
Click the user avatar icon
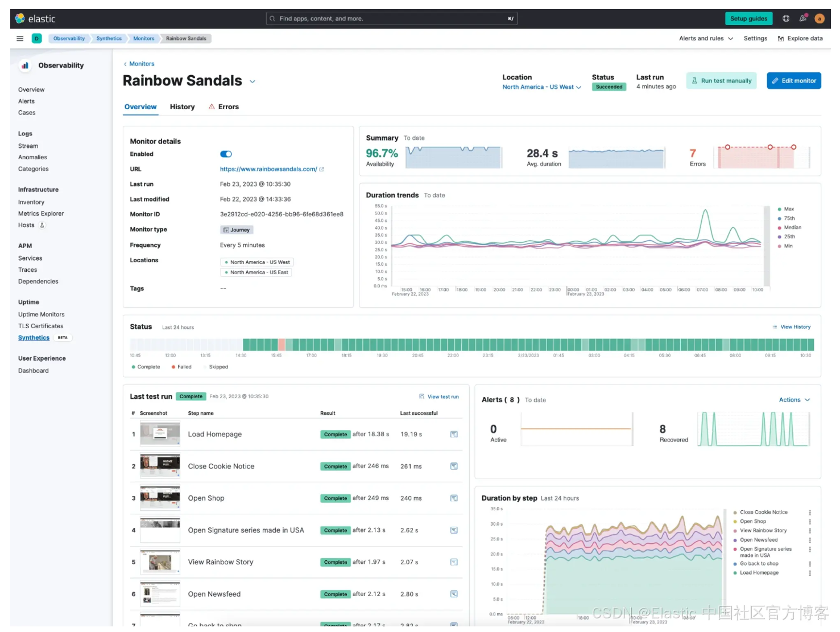pyautogui.click(x=820, y=19)
